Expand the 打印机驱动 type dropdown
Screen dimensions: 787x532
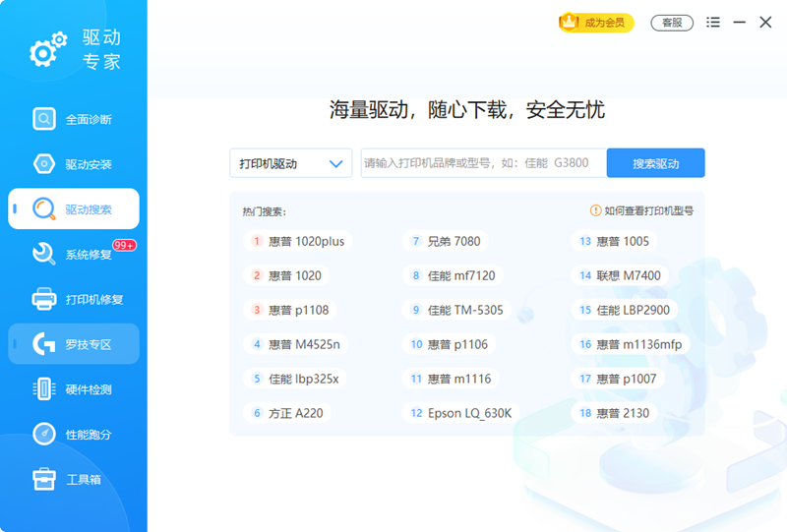point(290,163)
